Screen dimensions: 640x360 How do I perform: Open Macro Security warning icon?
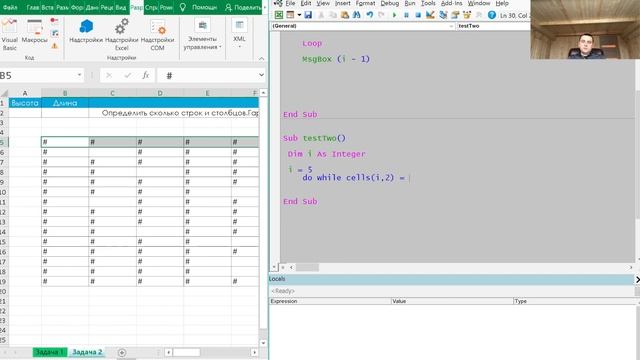pyautogui.click(x=55, y=45)
